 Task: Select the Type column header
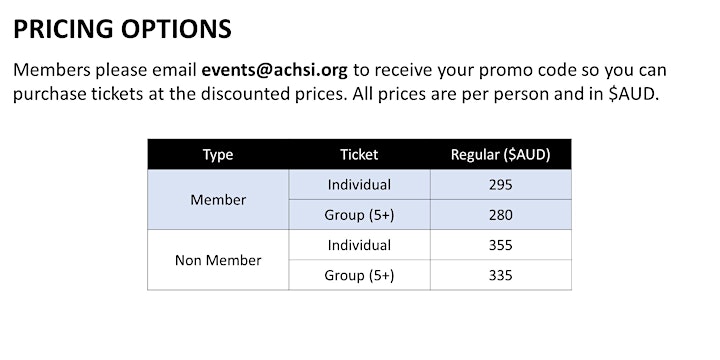pyautogui.click(x=218, y=155)
